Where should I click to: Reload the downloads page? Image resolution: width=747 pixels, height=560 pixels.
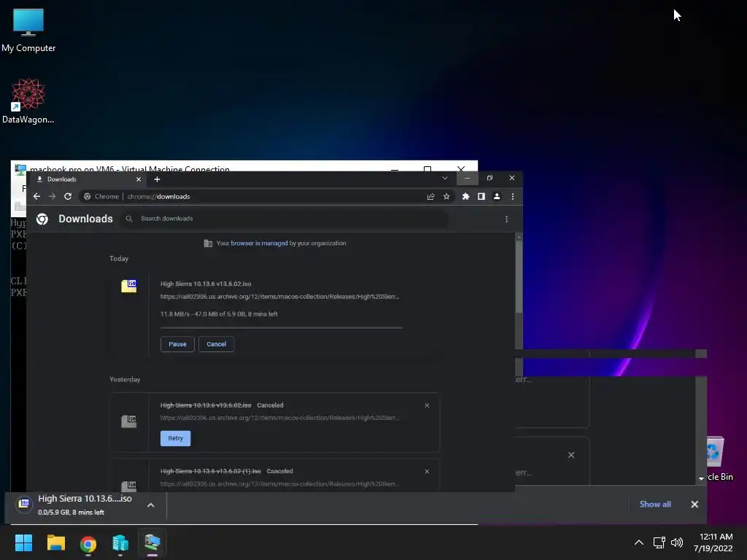tap(68, 196)
